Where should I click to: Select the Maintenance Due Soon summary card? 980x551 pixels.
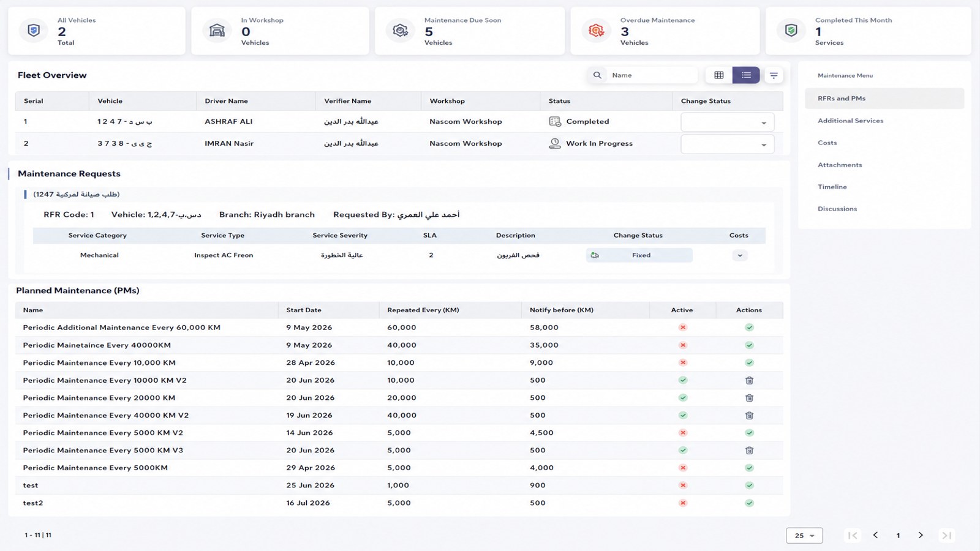(x=470, y=31)
